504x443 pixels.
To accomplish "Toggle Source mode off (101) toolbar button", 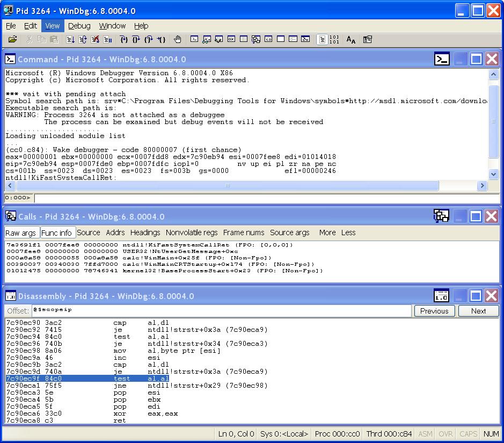I will click(334, 40).
